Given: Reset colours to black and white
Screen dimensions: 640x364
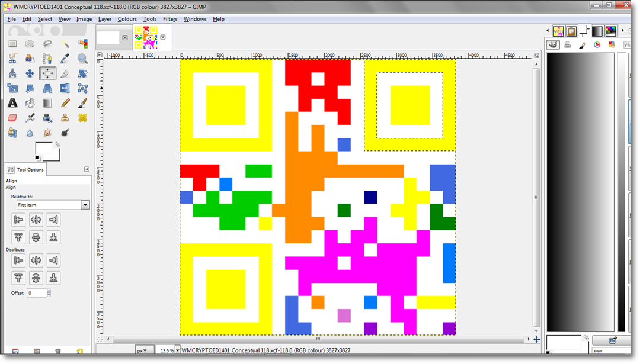Looking at the screenshot, I should (x=37, y=158).
